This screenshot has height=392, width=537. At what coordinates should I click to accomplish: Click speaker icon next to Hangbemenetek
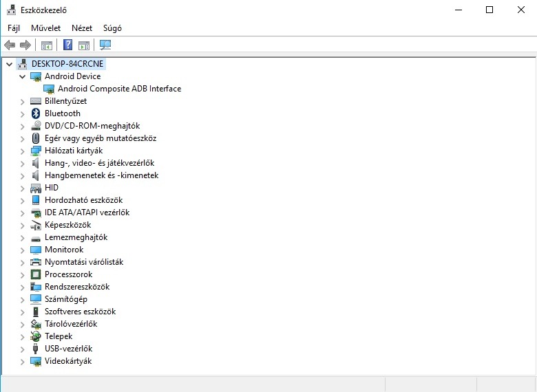click(36, 175)
